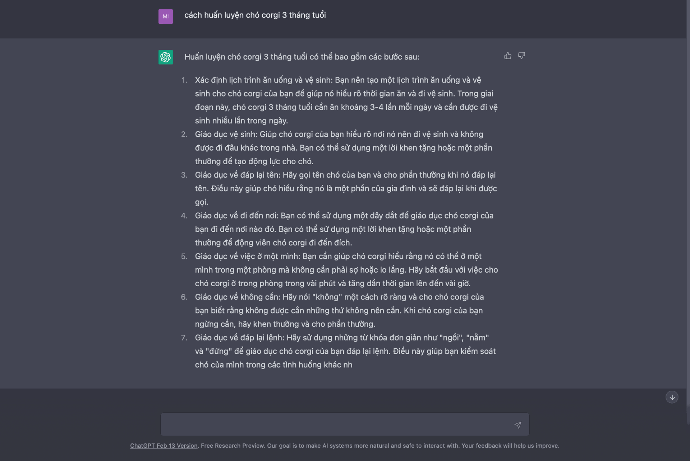The width and height of the screenshot is (690, 461).
Task: Click the user prompt about corgi training
Action: pos(255,16)
